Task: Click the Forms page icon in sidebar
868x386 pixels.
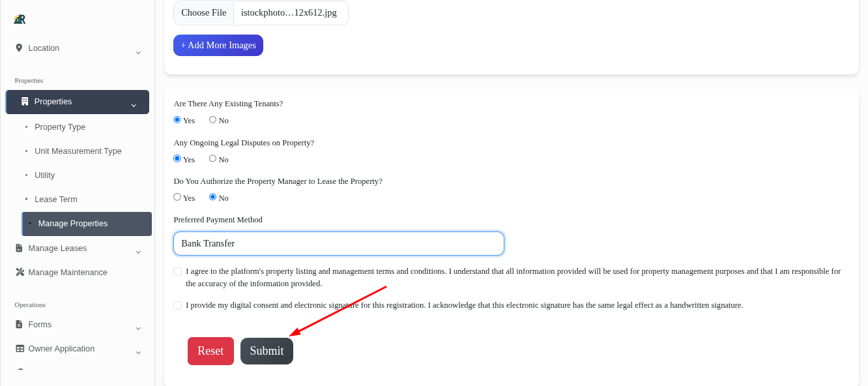Action: tap(19, 324)
